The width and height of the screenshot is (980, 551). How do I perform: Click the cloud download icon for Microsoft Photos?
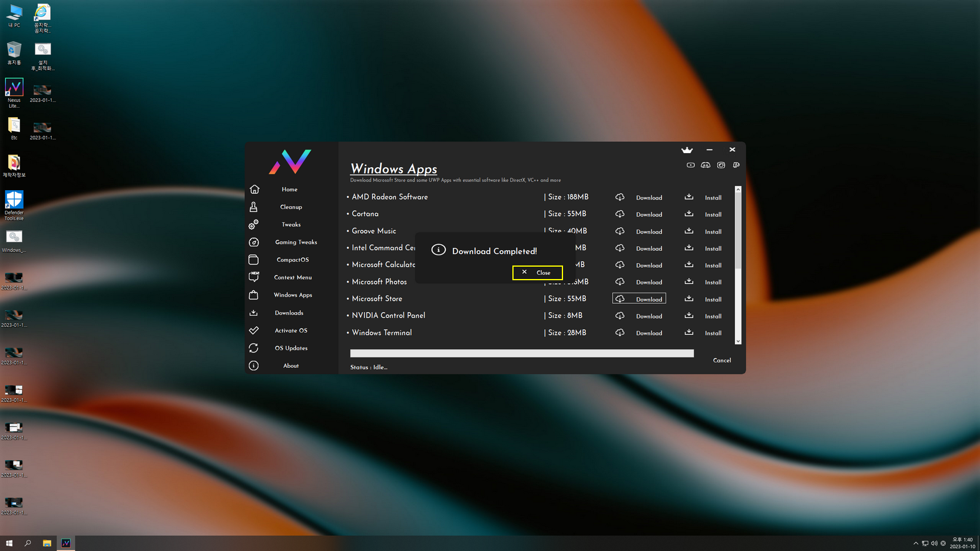620,282
